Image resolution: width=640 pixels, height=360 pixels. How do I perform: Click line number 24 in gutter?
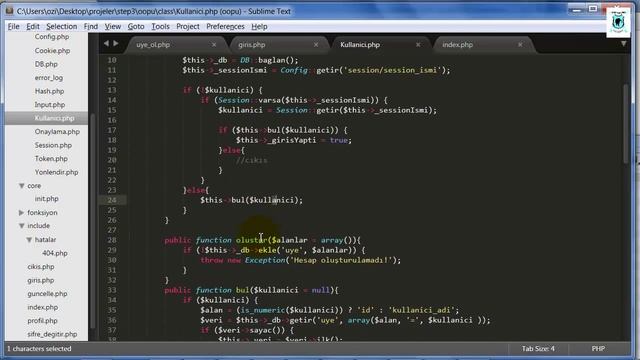click(x=112, y=200)
